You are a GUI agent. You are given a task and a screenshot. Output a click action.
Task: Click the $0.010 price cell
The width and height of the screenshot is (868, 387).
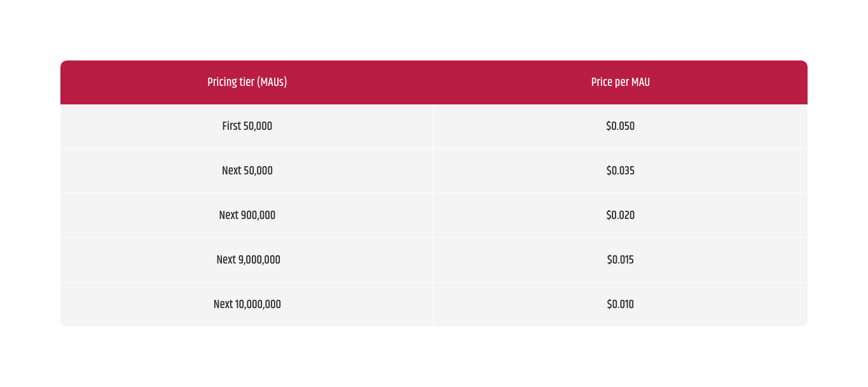(621, 304)
